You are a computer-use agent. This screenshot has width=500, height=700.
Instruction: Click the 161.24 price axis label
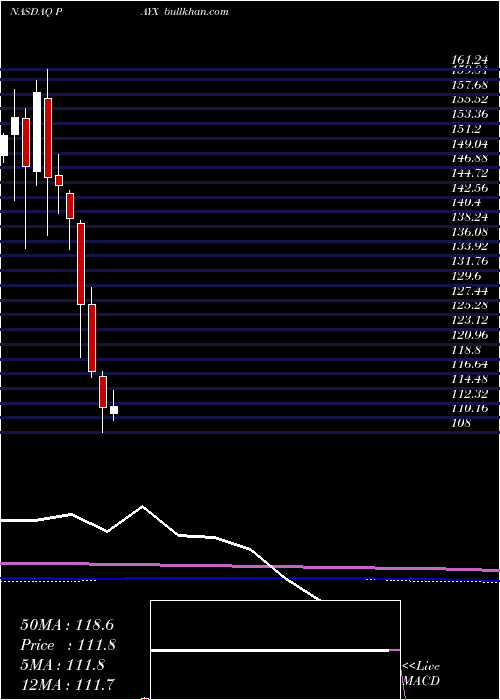pos(469,60)
